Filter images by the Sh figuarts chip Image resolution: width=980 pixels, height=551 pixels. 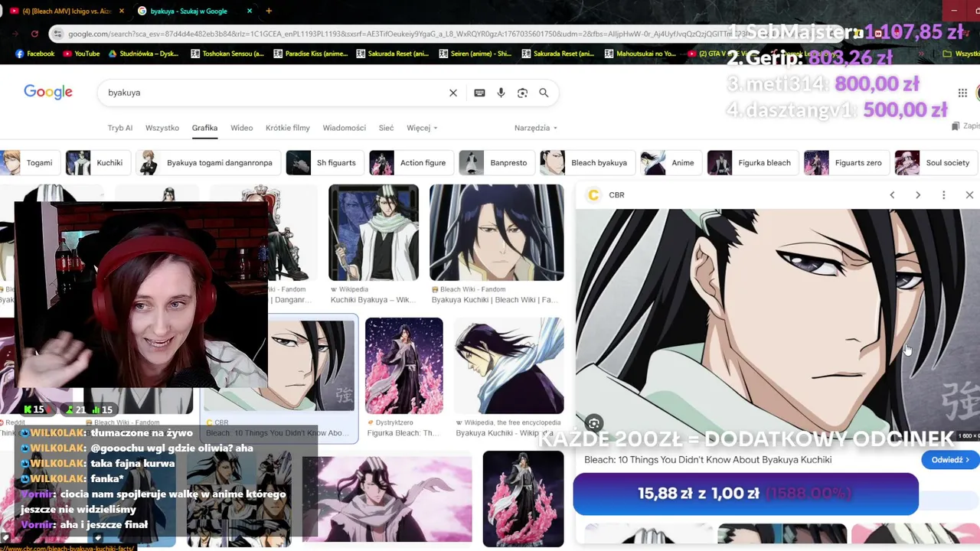tap(325, 163)
